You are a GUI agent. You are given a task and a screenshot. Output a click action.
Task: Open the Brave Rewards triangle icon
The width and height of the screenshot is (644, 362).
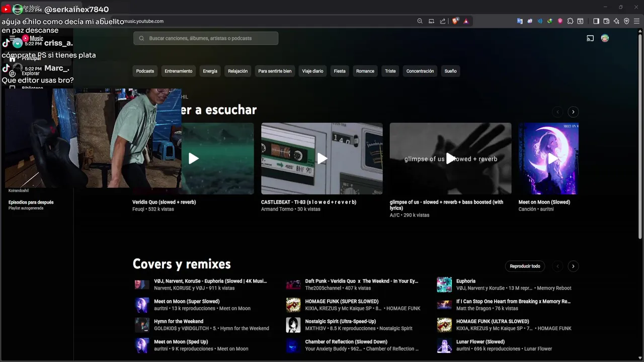point(466,21)
